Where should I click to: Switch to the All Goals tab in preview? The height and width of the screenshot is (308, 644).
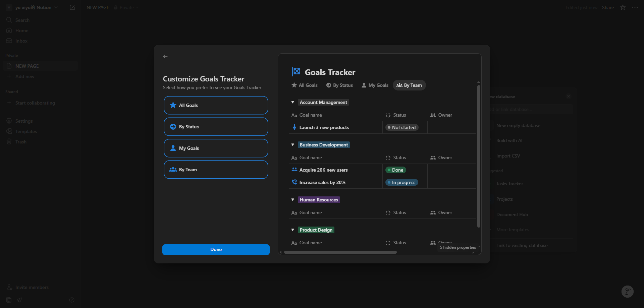pos(305,85)
